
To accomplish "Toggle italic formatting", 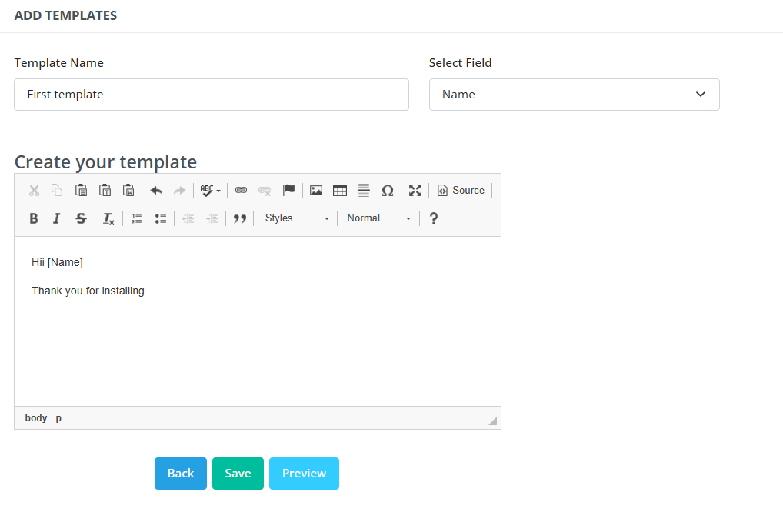I will pos(56,218).
